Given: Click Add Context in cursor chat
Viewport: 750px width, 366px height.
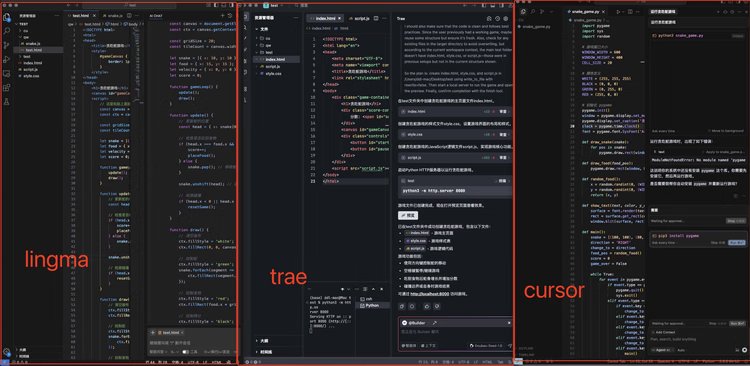Looking at the screenshot, I should pyautogui.click(x=662, y=332).
